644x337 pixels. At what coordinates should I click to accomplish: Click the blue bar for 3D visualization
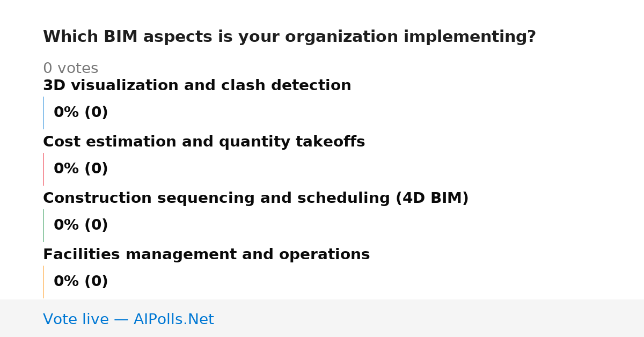[43, 113]
